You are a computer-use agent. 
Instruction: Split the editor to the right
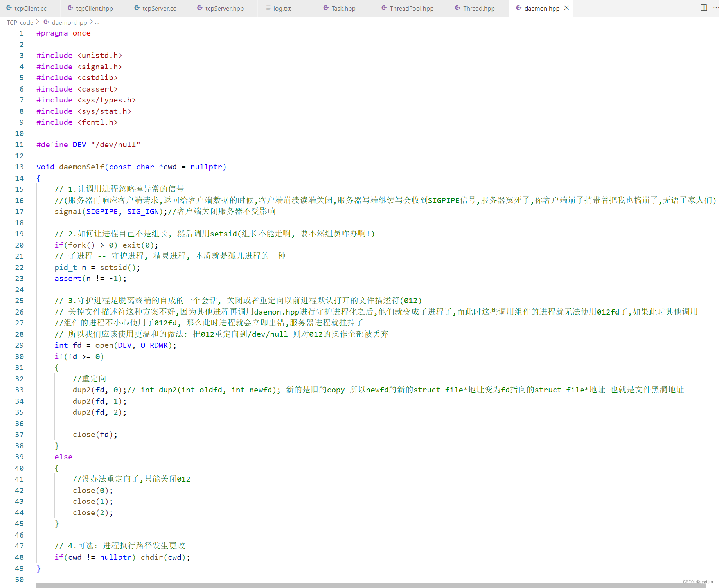[x=704, y=8]
